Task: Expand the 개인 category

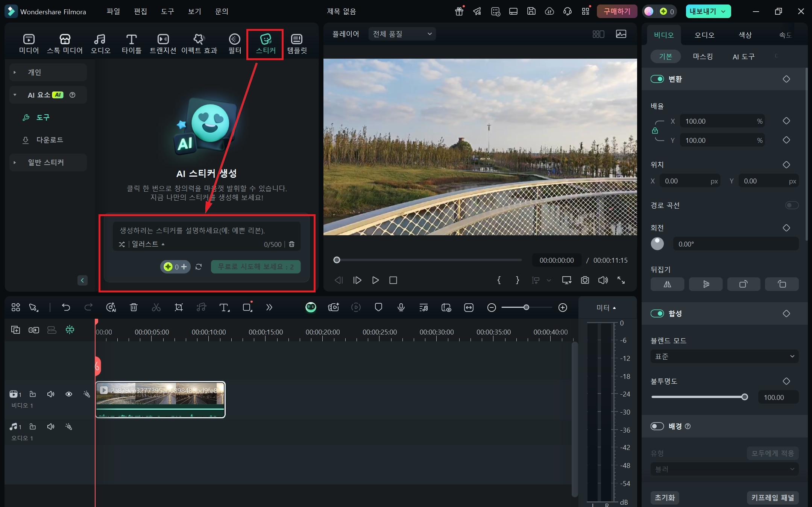Action: 48,72
